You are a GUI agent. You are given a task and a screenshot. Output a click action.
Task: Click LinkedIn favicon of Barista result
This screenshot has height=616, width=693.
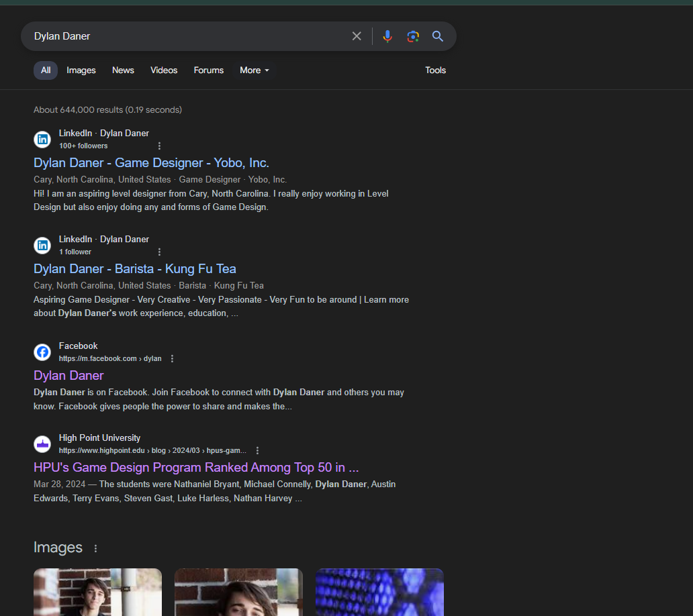pyautogui.click(x=42, y=246)
